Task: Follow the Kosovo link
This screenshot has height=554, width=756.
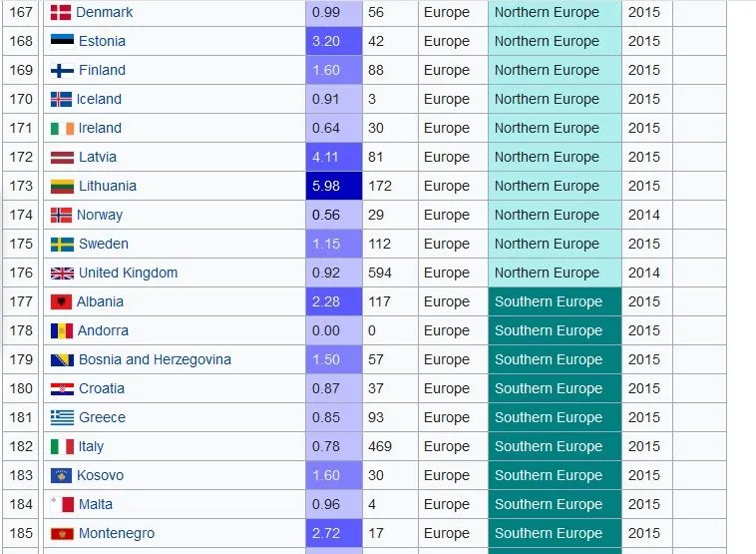Action: click(x=100, y=476)
